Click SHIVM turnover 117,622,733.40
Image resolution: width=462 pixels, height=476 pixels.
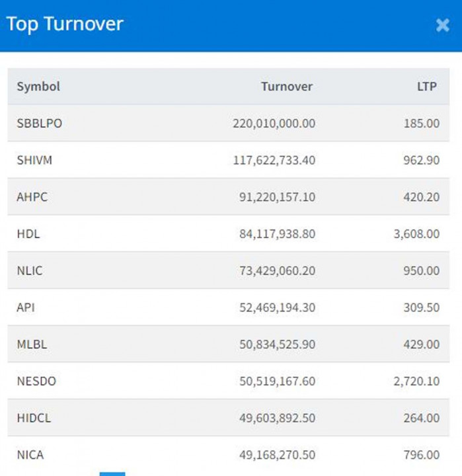click(x=274, y=160)
